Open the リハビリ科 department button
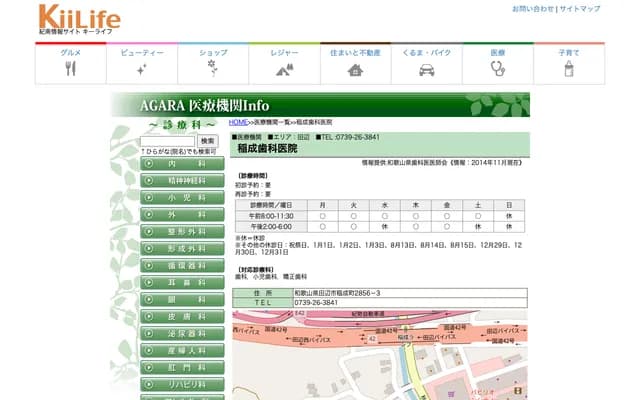The height and width of the screenshot is (400, 640). [x=182, y=384]
